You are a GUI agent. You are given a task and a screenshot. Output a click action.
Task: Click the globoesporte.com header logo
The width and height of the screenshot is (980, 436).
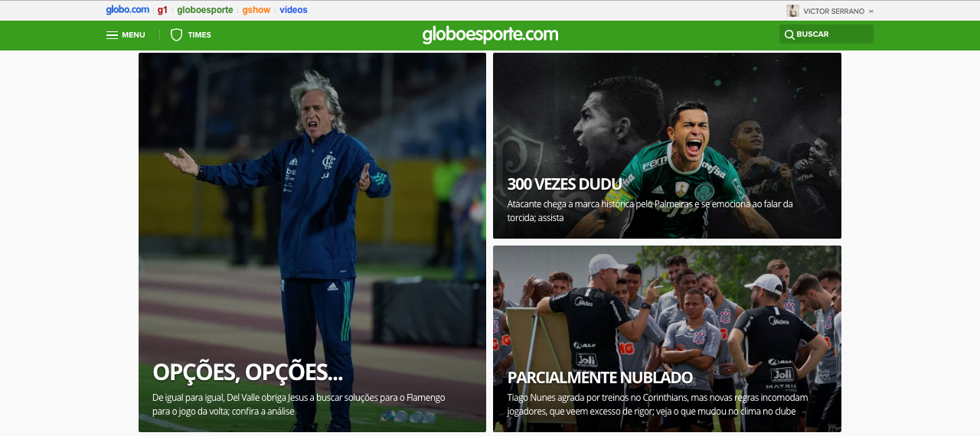click(490, 34)
